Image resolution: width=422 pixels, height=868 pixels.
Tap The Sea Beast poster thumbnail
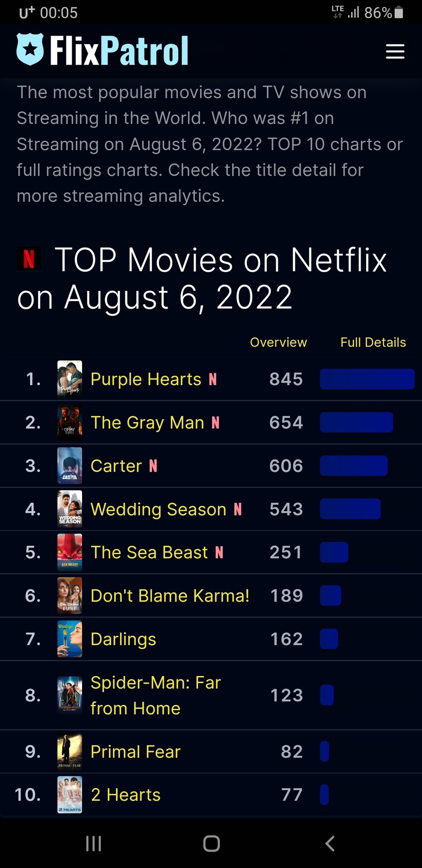(69, 552)
